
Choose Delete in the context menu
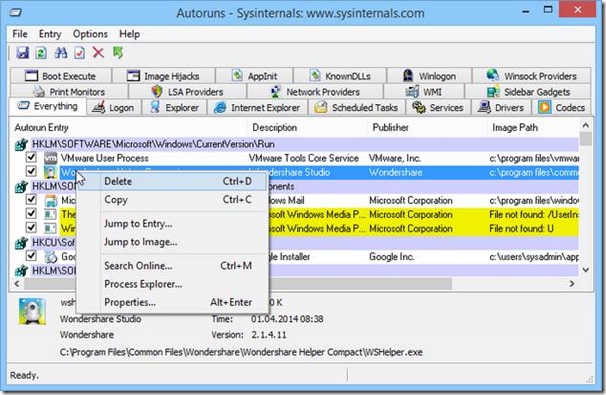point(172,181)
